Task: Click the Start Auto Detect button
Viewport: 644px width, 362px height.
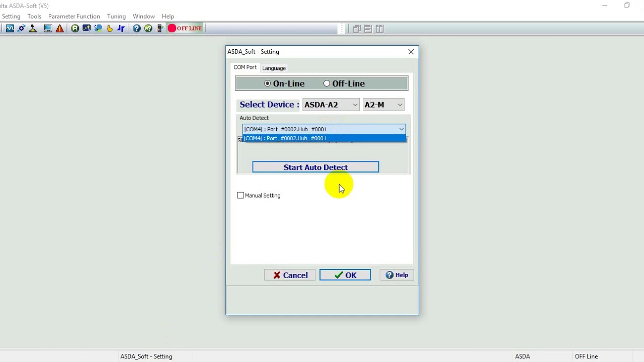Action: [x=315, y=167]
